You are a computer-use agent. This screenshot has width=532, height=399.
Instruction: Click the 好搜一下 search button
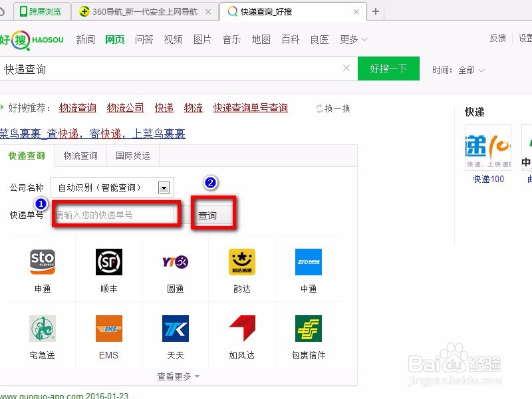[388, 68]
